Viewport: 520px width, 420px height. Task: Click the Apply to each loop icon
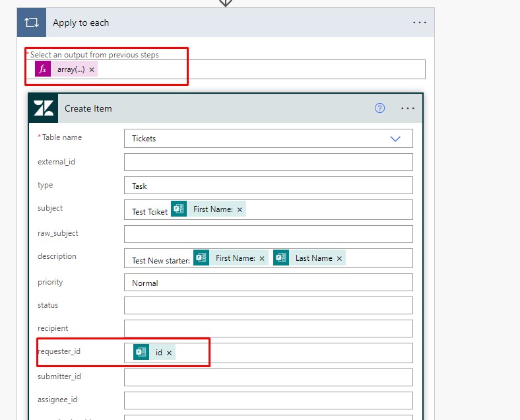(32, 22)
